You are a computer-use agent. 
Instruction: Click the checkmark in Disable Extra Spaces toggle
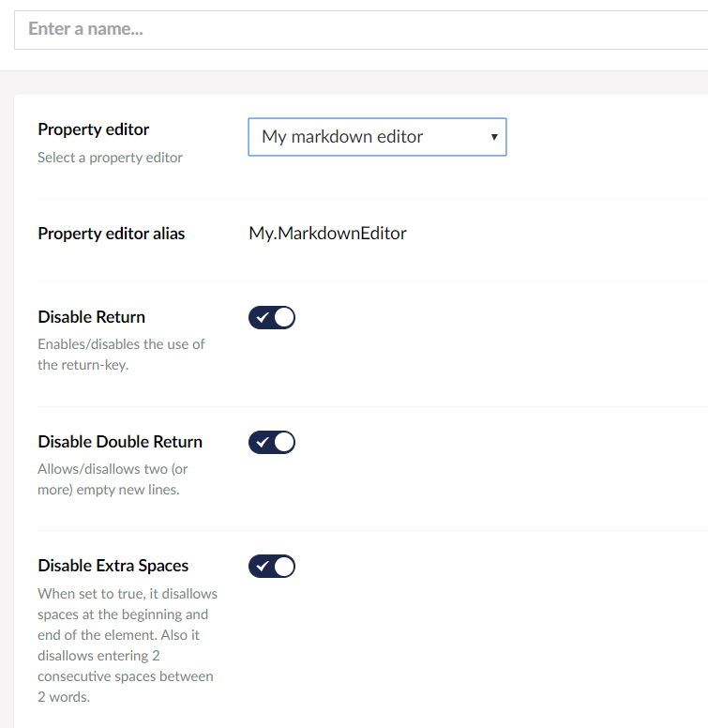263,566
